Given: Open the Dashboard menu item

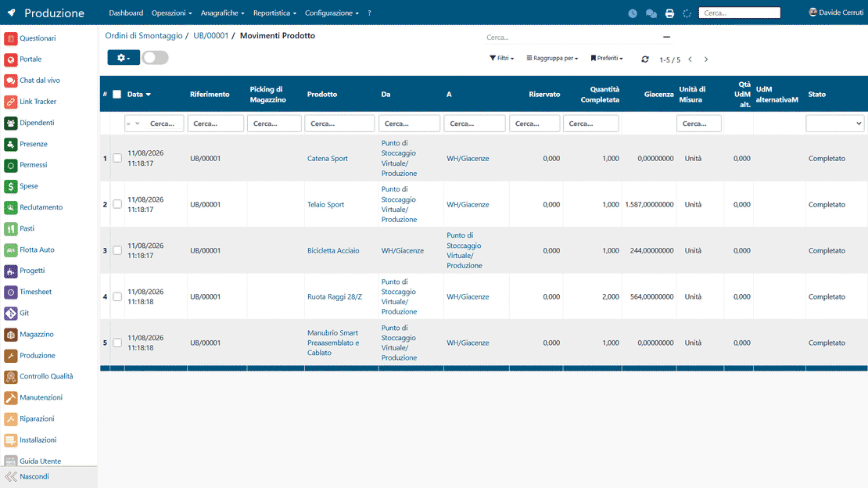Looking at the screenshot, I should [126, 13].
